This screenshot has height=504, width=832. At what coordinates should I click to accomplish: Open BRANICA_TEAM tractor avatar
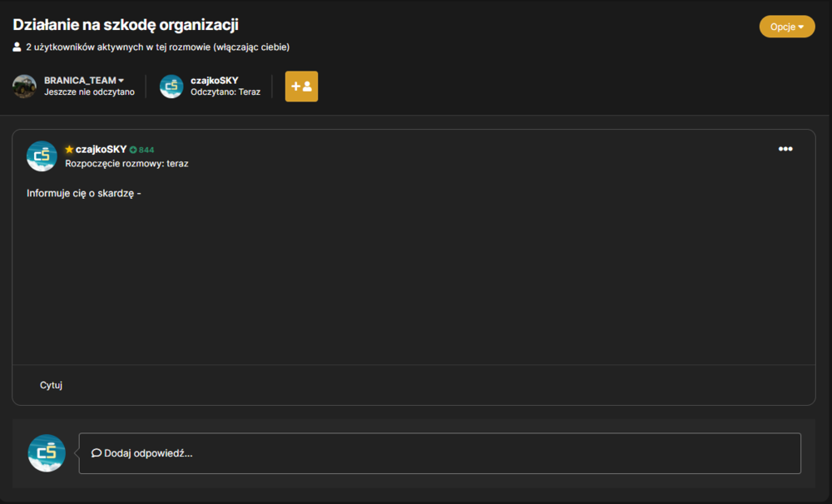coord(24,86)
